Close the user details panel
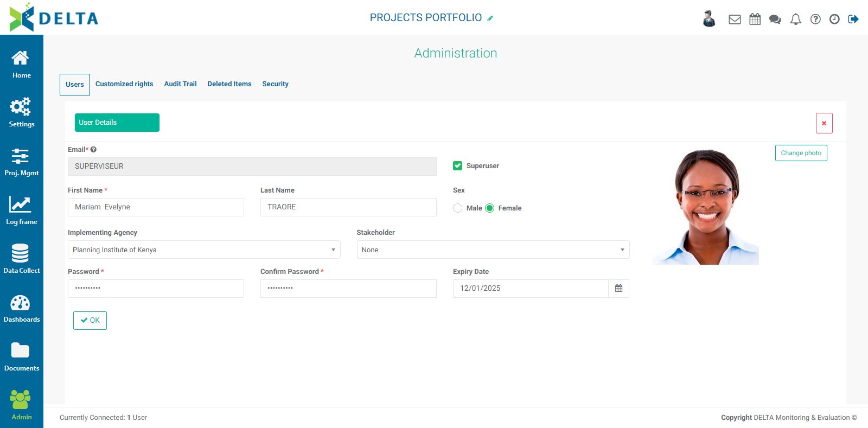This screenshot has width=868, height=428. coord(824,123)
